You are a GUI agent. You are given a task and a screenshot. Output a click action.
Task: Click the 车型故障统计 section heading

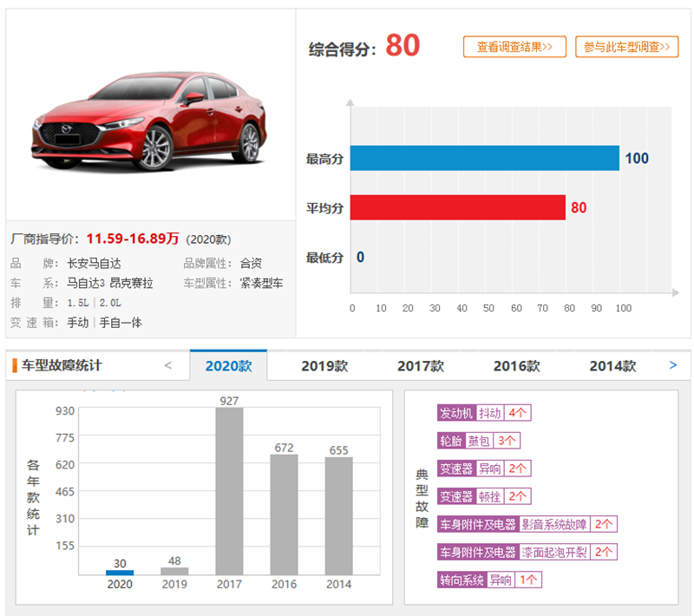[x=62, y=365]
